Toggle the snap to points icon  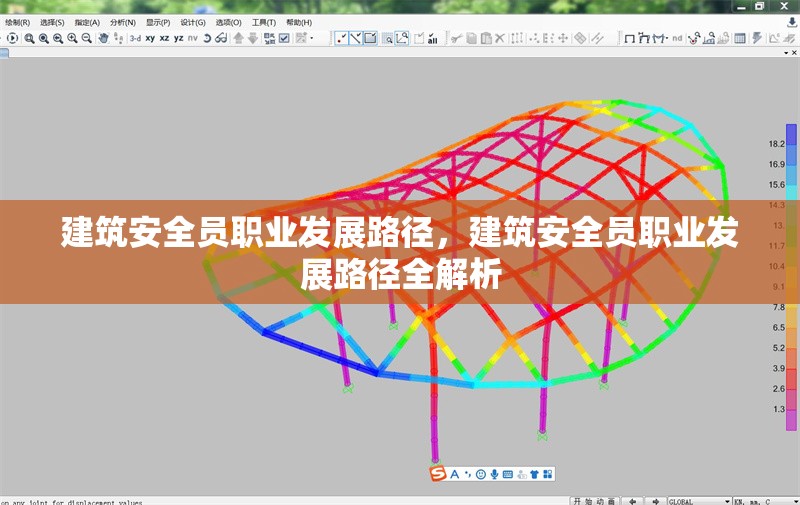341,38
